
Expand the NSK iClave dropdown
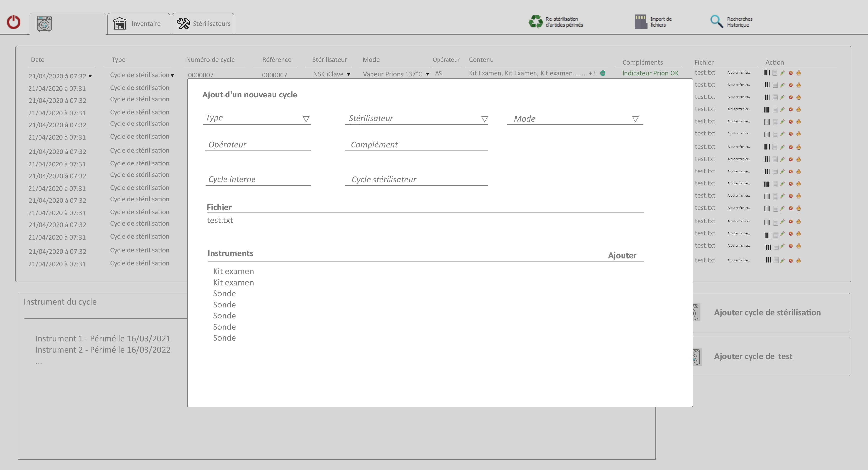tap(348, 74)
